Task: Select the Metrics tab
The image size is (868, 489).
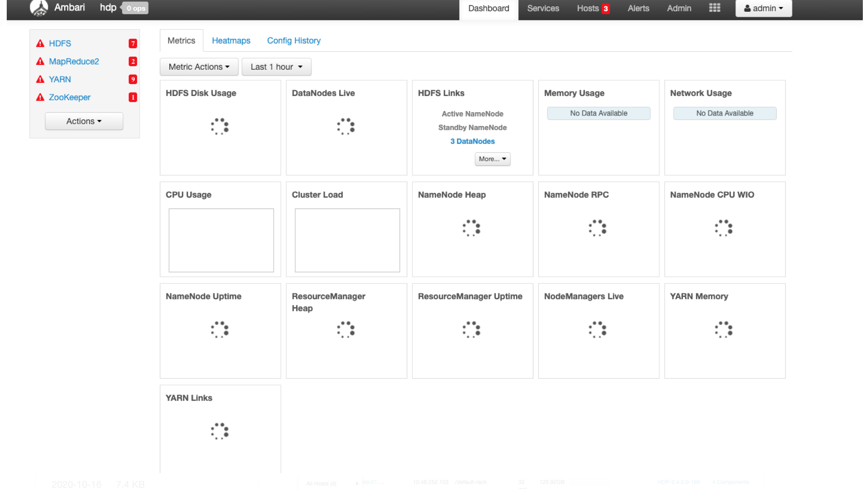Action: tap(181, 40)
